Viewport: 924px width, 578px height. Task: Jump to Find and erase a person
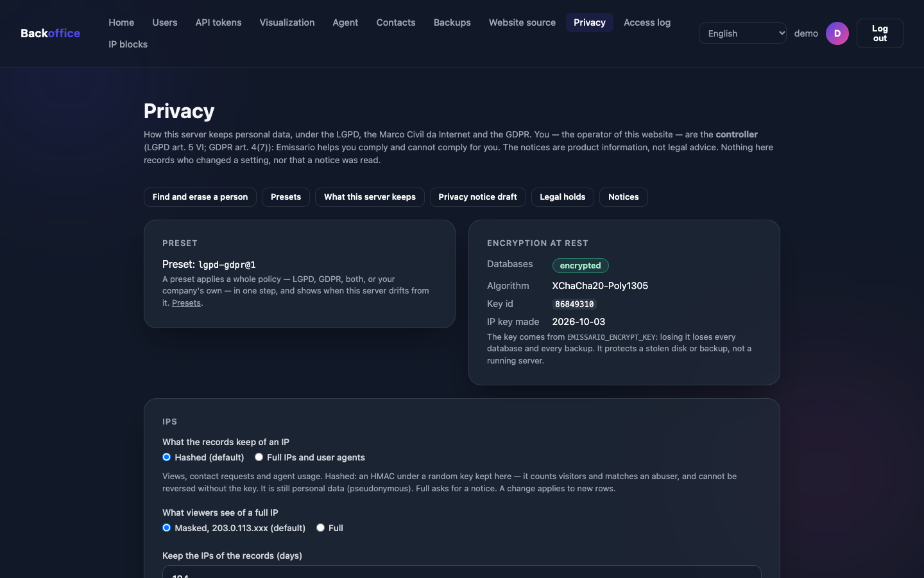200,197
